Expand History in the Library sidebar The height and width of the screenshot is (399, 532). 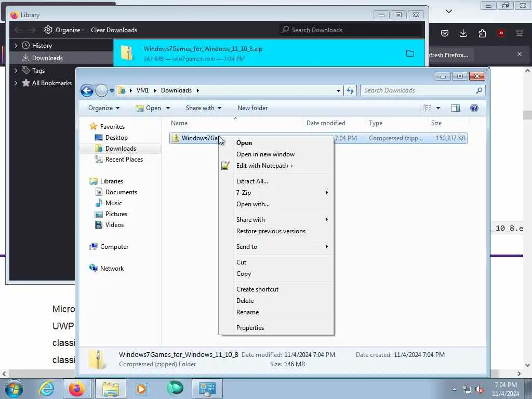point(16,46)
